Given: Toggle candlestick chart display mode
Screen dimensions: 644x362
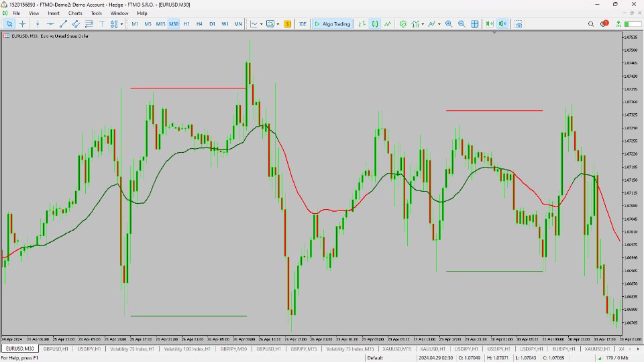Looking at the screenshot, I should pyautogui.click(x=375, y=24).
